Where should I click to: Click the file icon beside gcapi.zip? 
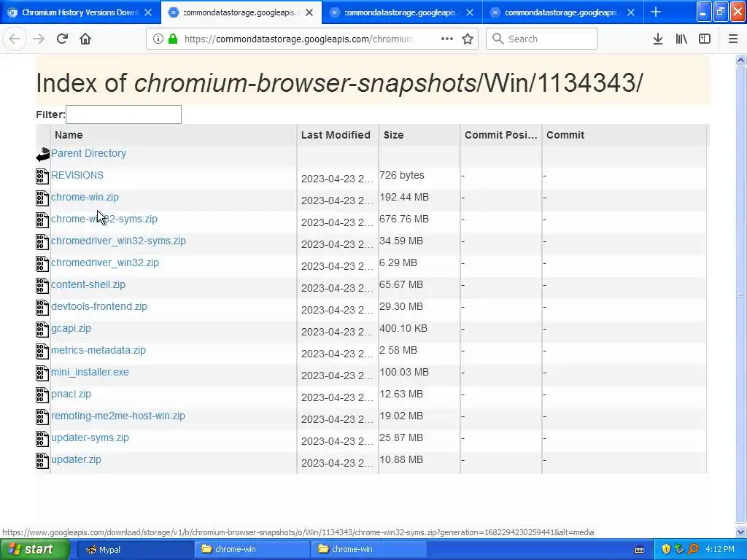42,329
